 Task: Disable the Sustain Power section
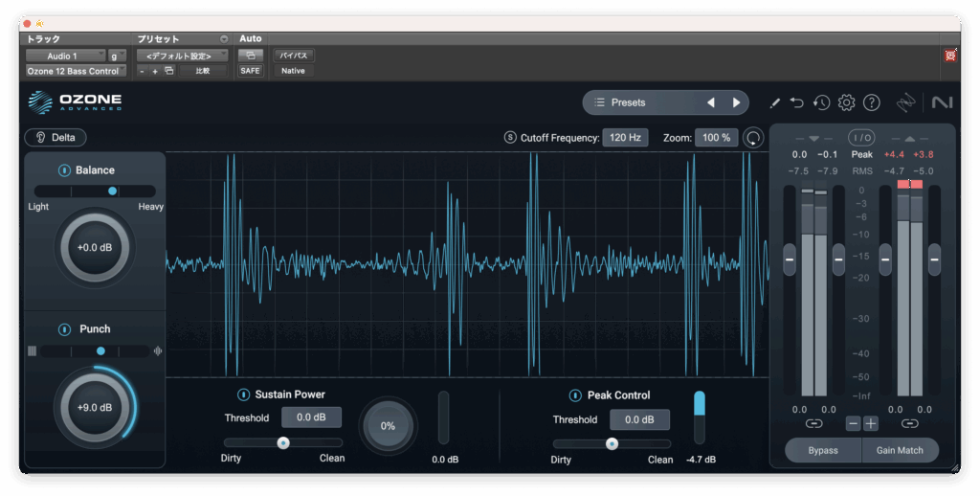pos(243,395)
